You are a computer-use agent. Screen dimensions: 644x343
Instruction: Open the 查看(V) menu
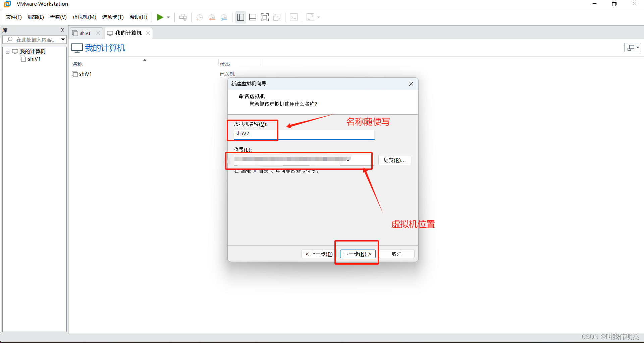point(58,17)
